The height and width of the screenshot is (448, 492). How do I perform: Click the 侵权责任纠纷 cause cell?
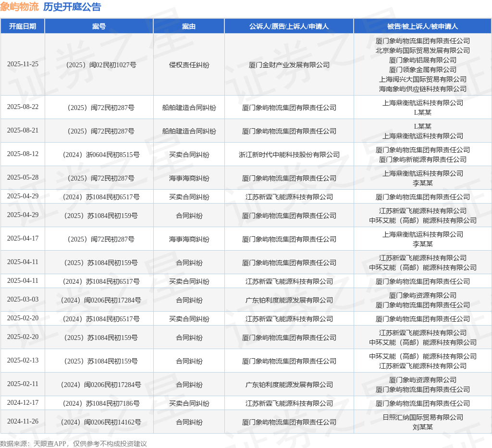click(189, 65)
